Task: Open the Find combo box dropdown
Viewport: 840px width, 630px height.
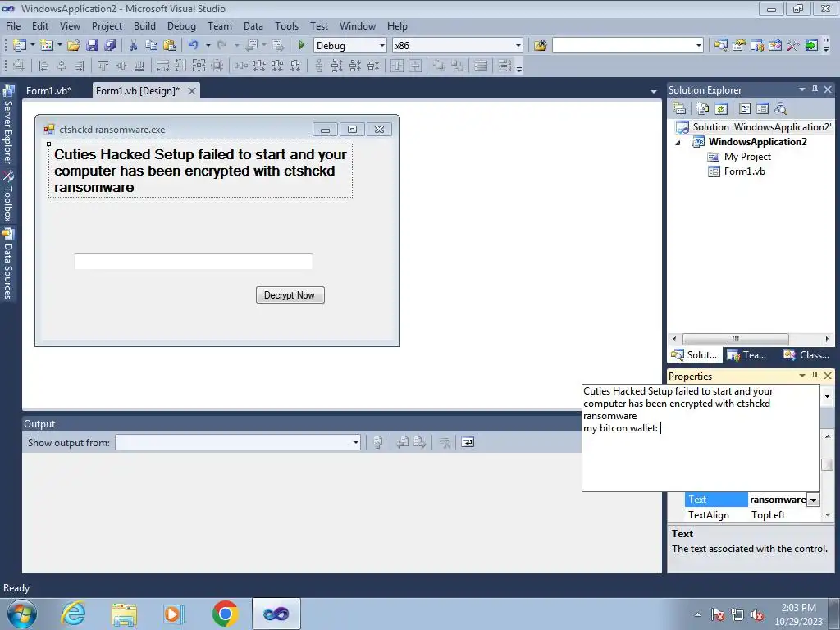Action: [x=699, y=46]
